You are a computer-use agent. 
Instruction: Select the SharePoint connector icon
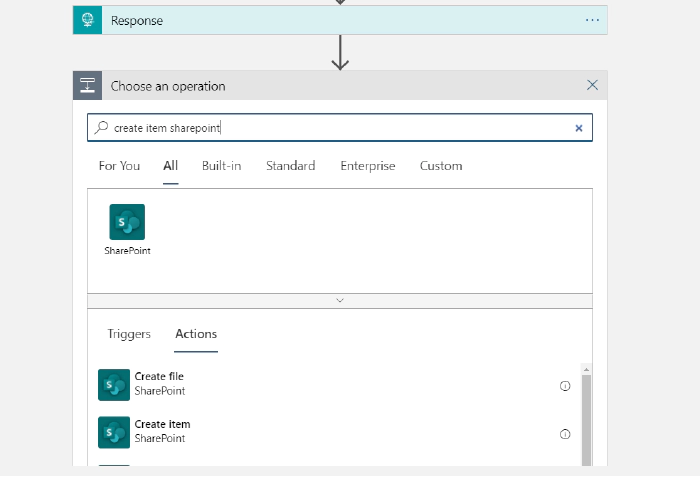point(127,222)
